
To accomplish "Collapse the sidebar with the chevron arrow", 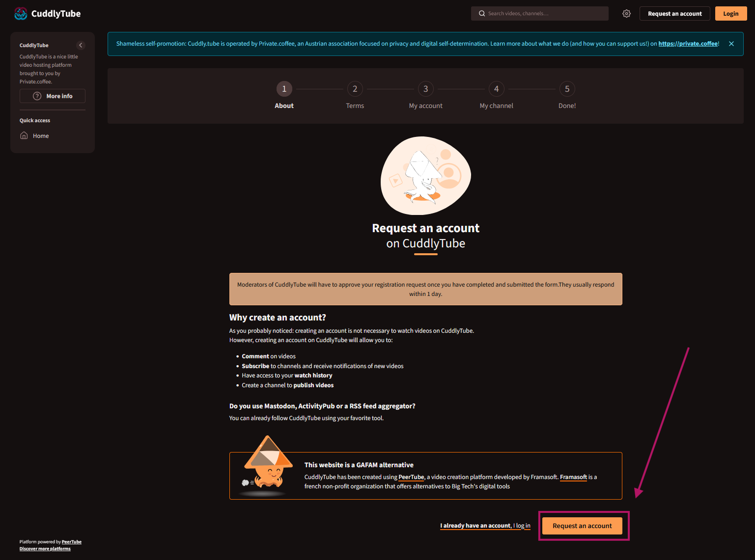I will coord(81,45).
